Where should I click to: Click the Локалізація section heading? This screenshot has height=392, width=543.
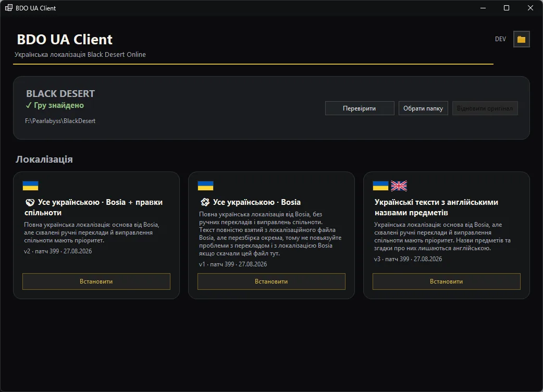tap(44, 160)
